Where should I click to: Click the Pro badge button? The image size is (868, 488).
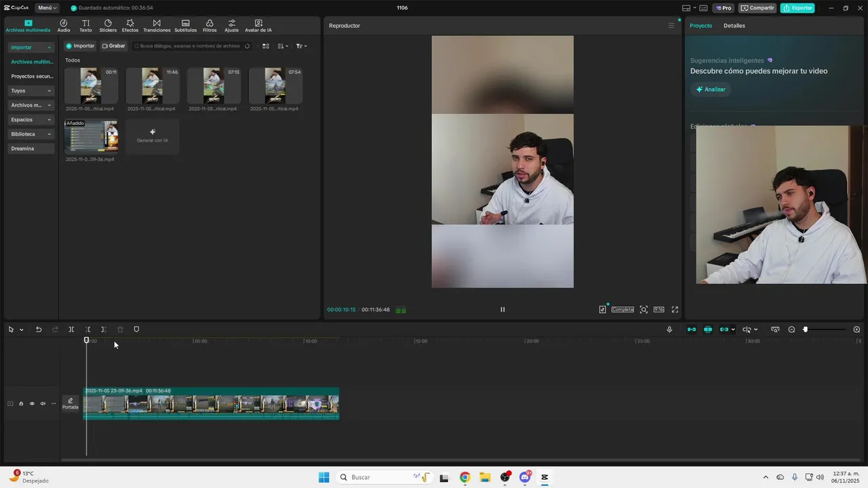(x=723, y=8)
